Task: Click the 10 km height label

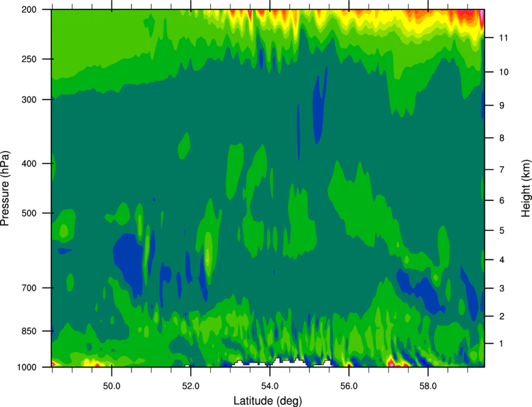Action: coord(503,72)
